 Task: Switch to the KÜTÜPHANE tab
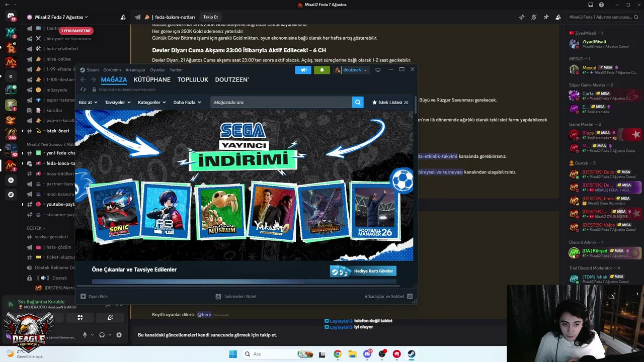(152, 79)
